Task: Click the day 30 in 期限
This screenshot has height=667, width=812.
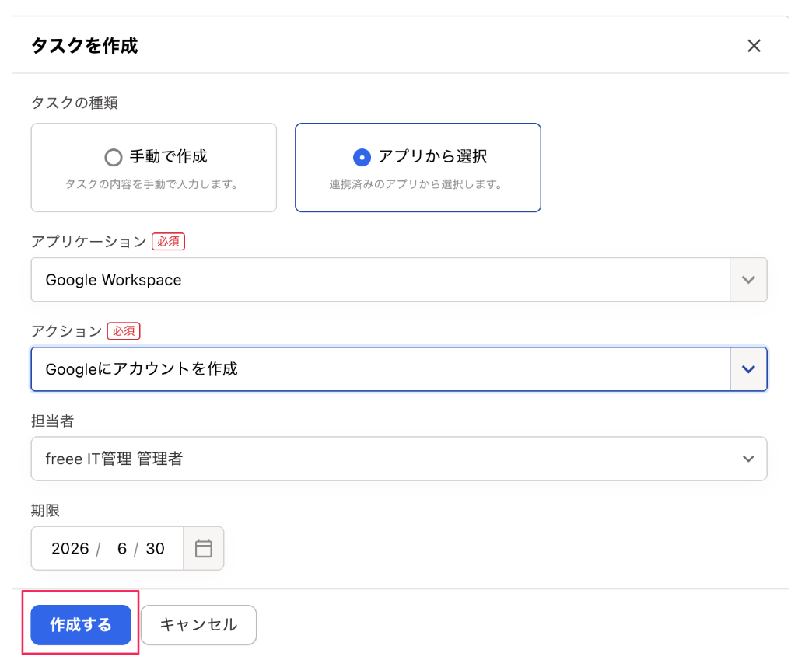Action: click(155, 548)
